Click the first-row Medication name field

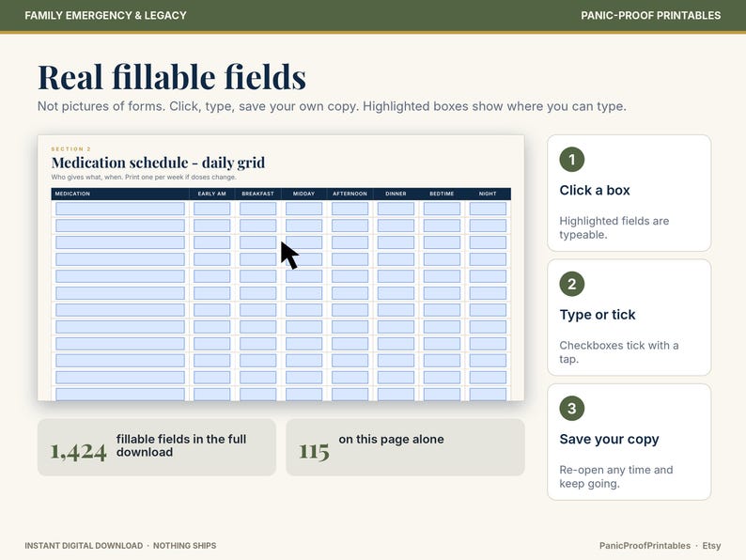[x=120, y=209]
